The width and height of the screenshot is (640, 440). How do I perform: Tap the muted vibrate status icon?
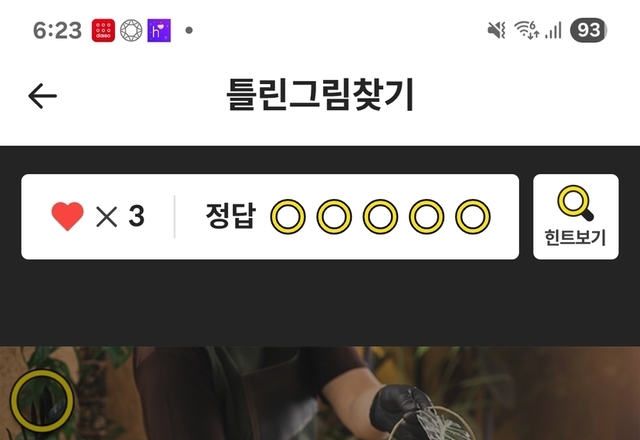pos(497,30)
